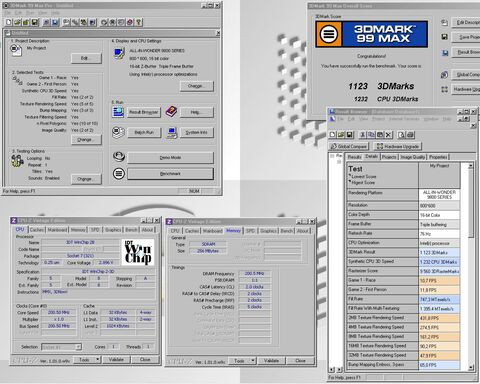Screen dimensions: 480x384
Task: Click the question-mark Help icon ending main toolbar
Action: tap(139, 22)
